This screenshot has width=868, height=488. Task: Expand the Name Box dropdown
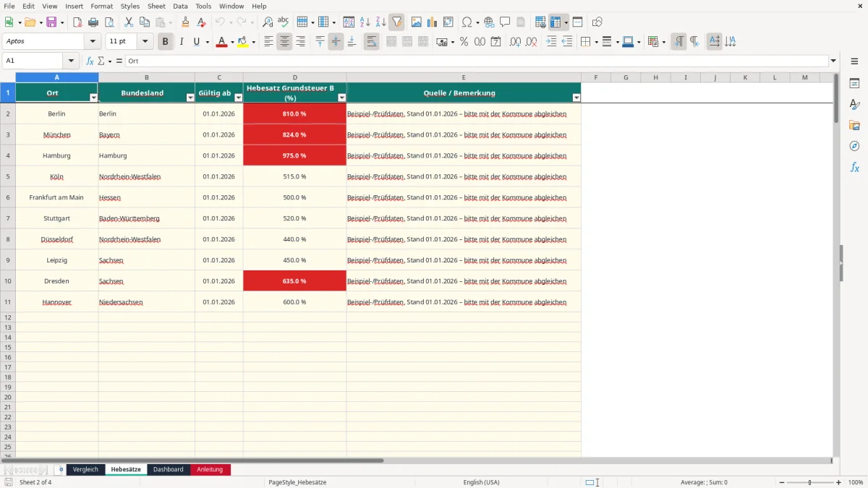[71, 61]
